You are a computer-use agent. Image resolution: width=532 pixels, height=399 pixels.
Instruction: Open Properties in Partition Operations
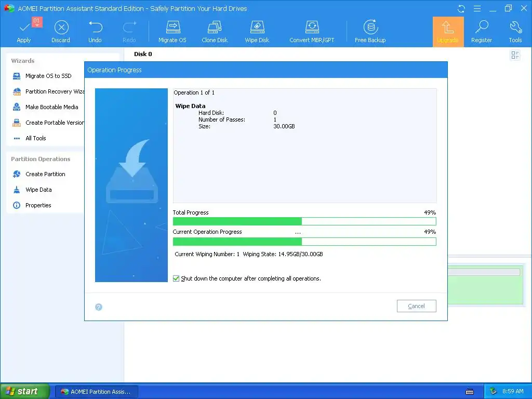(32, 205)
